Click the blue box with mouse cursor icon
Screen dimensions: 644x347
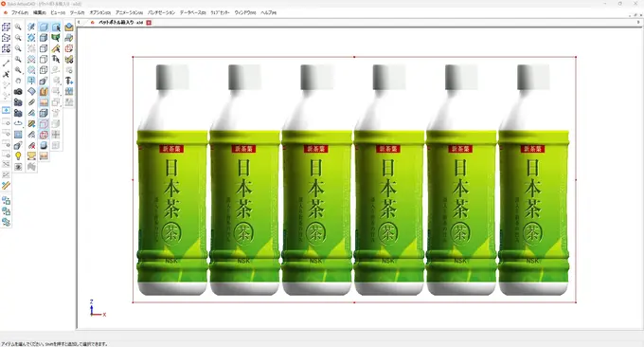56,27
